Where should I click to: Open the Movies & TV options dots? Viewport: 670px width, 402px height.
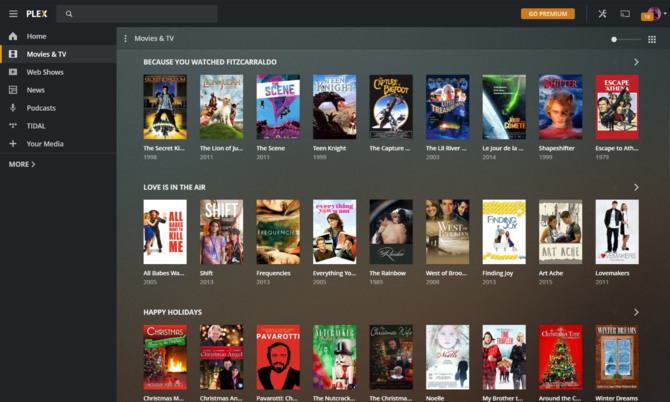click(125, 38)
